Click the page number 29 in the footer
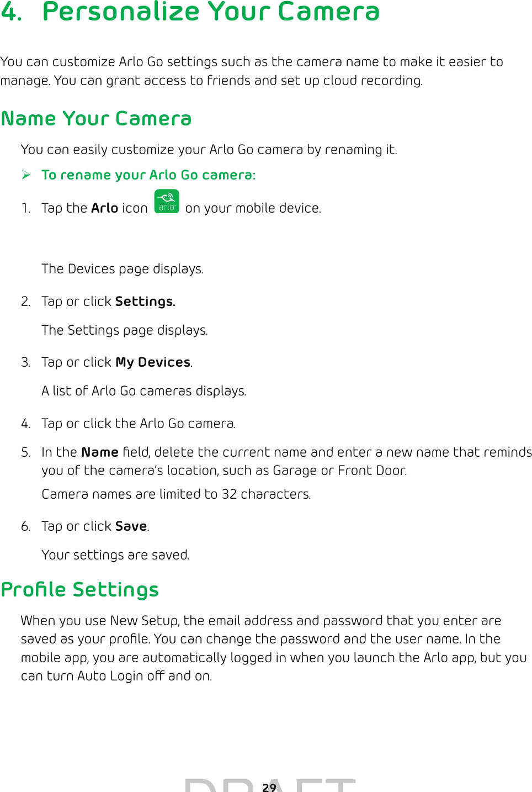Viewport: 532px width, 792px height. click(269, 787)
